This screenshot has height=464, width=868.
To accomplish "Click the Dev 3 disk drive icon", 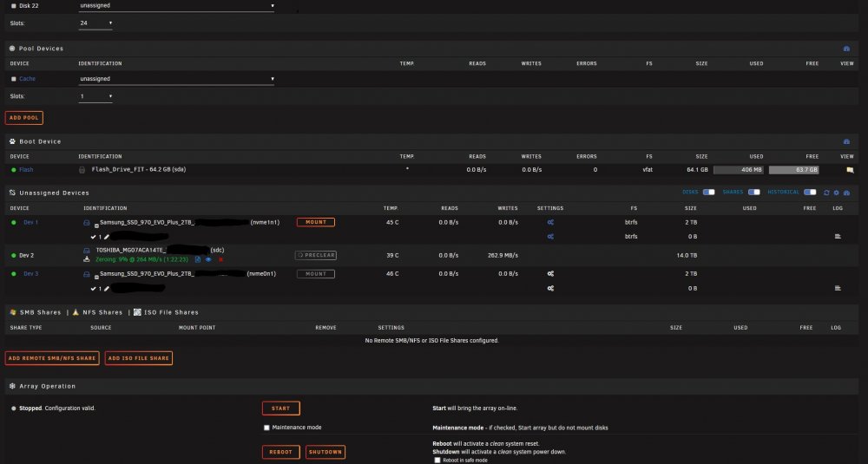I will (x=86, y=274).
